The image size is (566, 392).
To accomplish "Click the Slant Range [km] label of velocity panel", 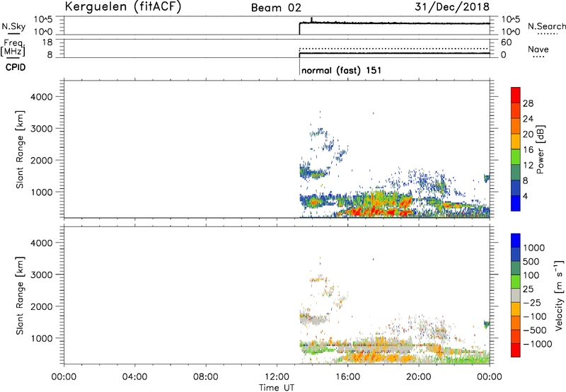I will (x=20, y=296).
